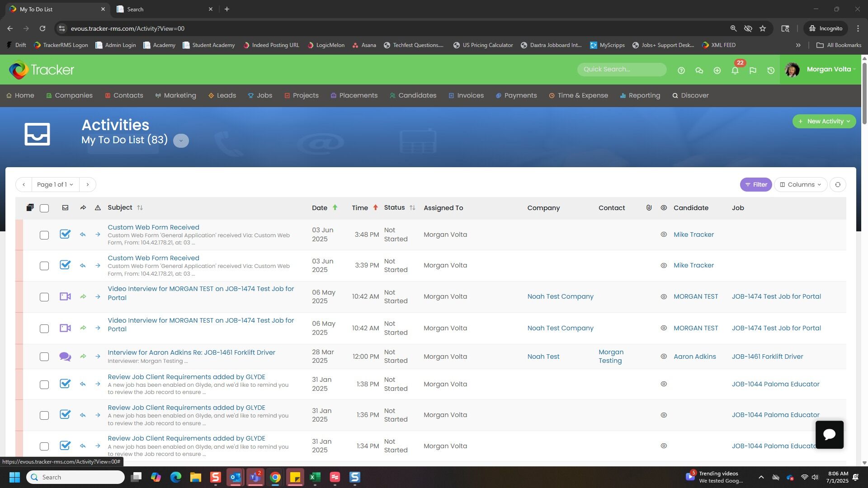The width and height of the screenshot is (868, 488).
Task: Open the recent history clock icon
Action: coord(771,70)
